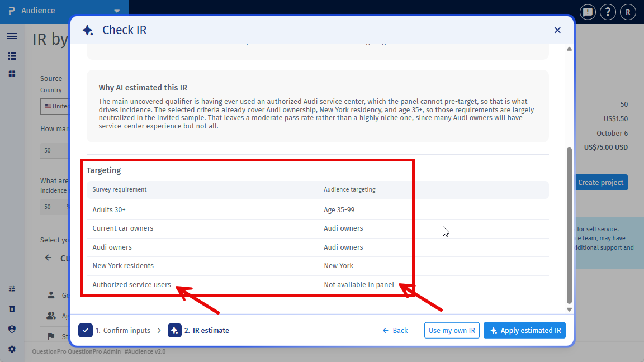Click the 'Age 35-99' targeting value

[339, 209]
